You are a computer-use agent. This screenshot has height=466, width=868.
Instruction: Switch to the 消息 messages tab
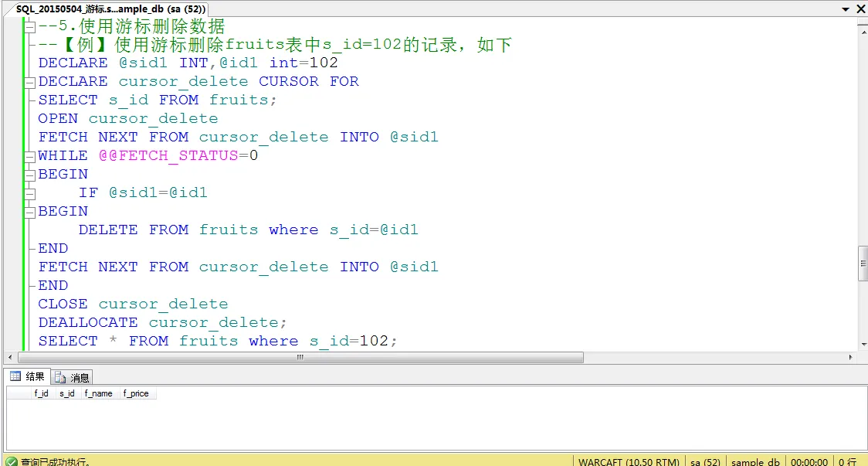pos(72,377)
